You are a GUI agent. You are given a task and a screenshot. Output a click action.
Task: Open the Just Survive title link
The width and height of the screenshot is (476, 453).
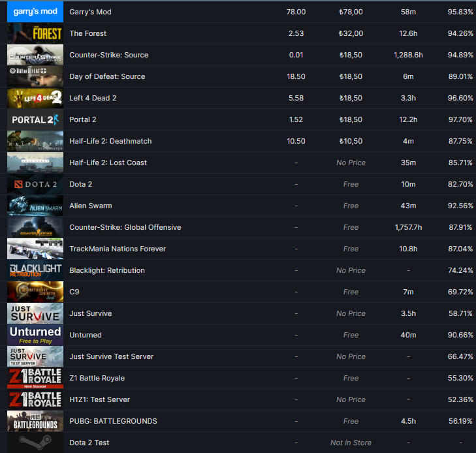[x=91, y=313]
